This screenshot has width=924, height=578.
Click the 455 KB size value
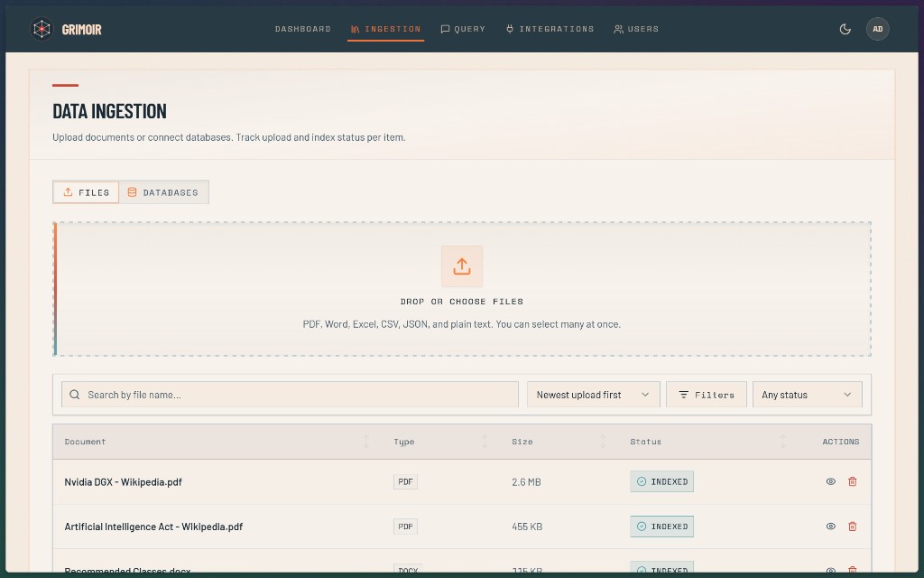(x=527, y=527)
